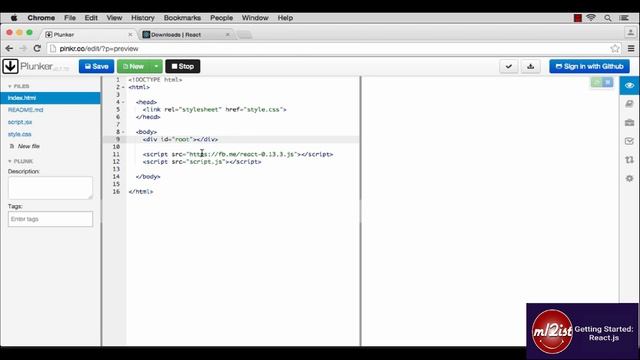Go back in browser
This screenshot has height=360, width=640.
tap(9, 49)
